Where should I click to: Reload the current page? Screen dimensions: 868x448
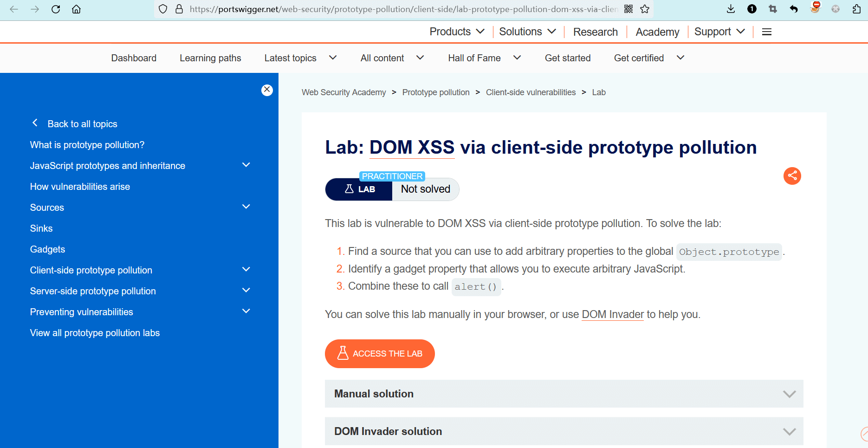point(56,9)
